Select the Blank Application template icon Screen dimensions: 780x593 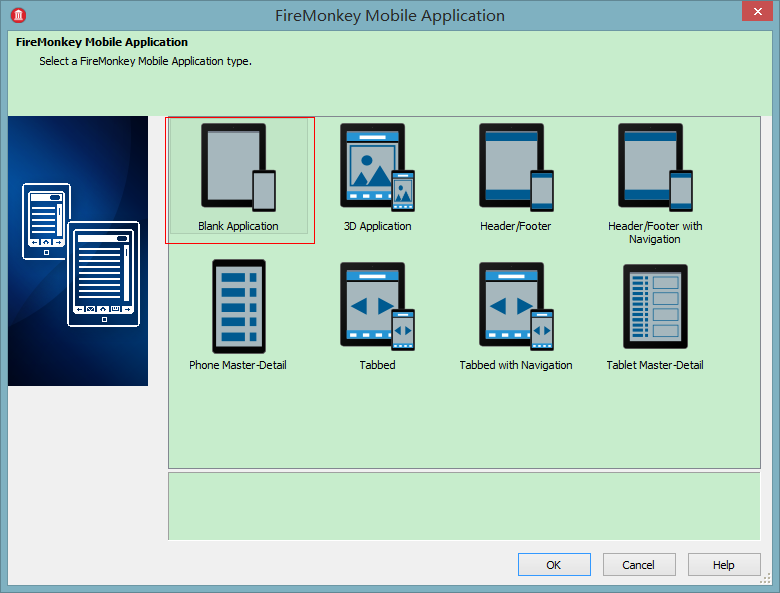click(238, 167)
